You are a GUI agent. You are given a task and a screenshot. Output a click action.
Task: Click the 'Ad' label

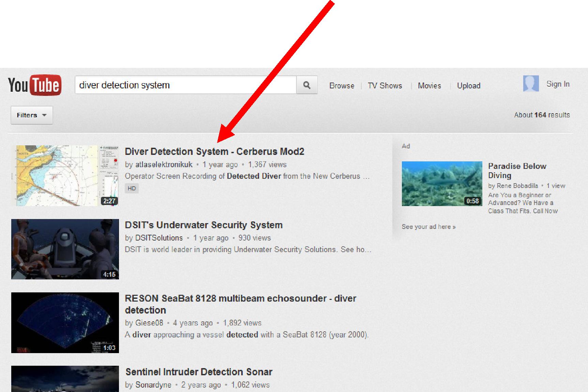click(x=406, y=146)
